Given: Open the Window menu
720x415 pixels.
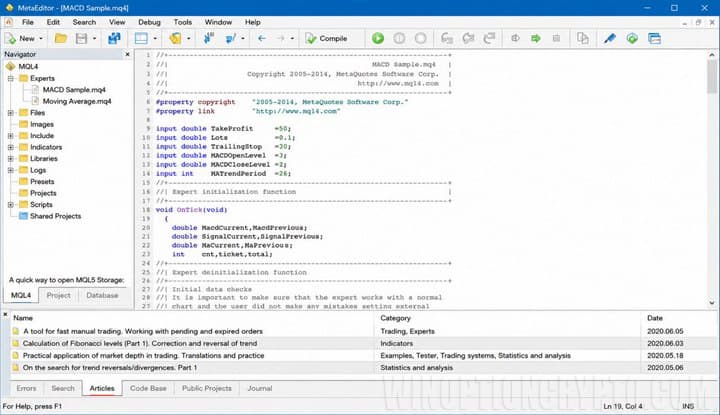Looking at the screenshot, I should 218,22.
